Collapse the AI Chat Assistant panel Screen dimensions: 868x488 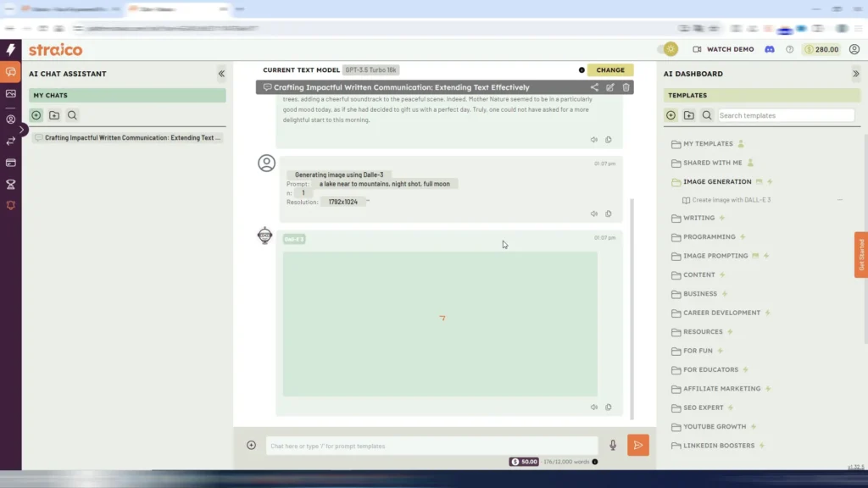(221, 74)
